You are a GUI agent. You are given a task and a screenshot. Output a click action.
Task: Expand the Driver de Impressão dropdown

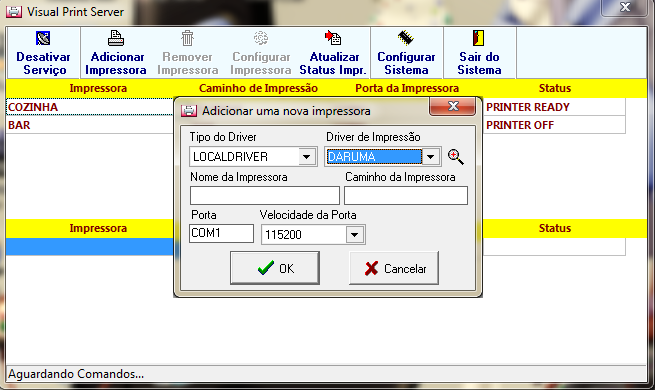[x=431, y=157]
